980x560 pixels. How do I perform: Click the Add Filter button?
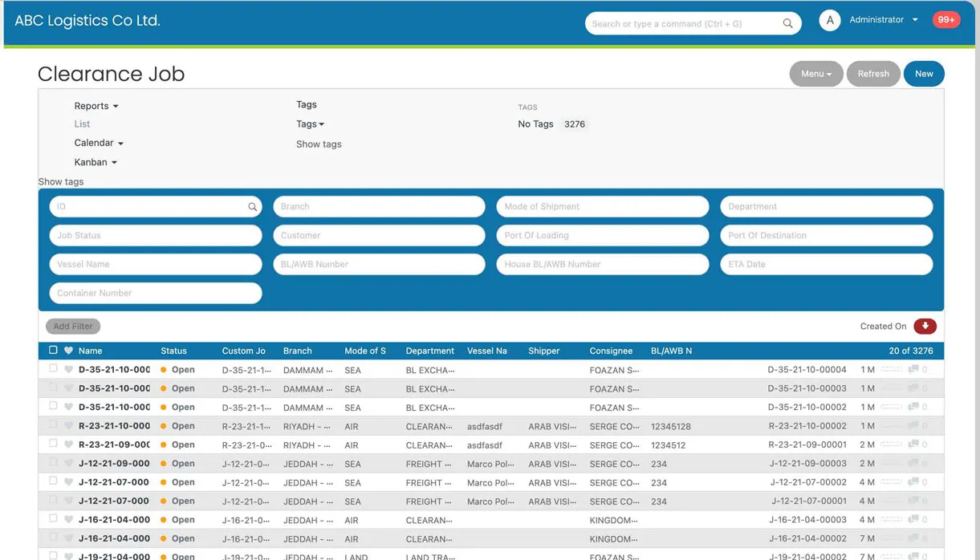pos(73,327)
